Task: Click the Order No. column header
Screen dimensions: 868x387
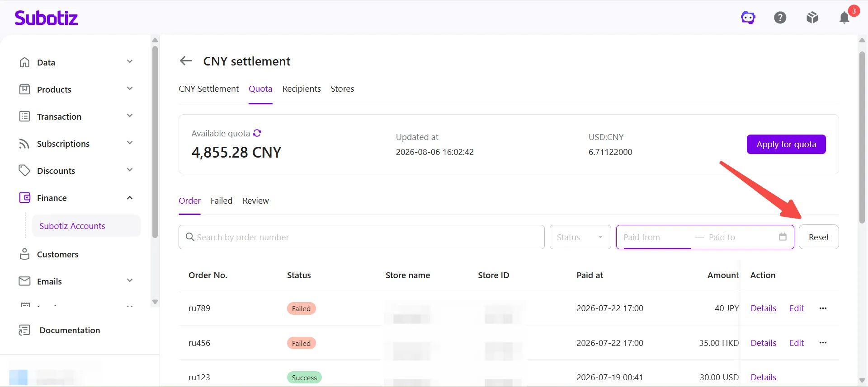Action: 208,275
